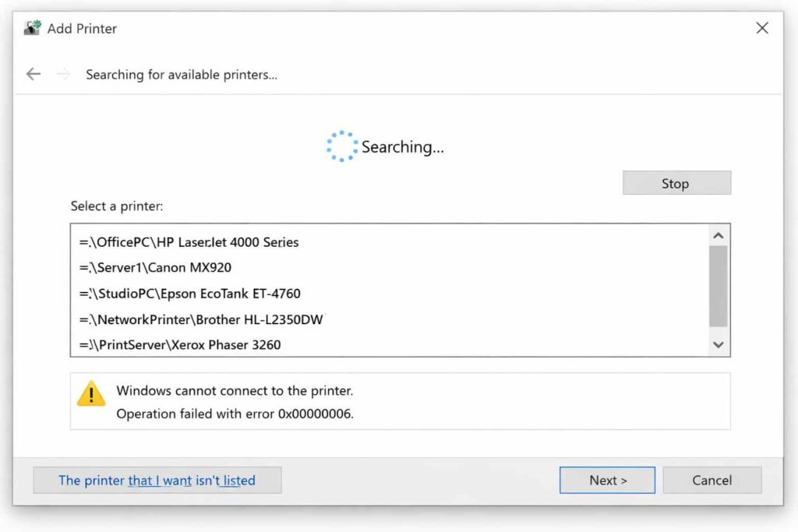Click the printer list scrollbar thumb

tap(718, 286)
